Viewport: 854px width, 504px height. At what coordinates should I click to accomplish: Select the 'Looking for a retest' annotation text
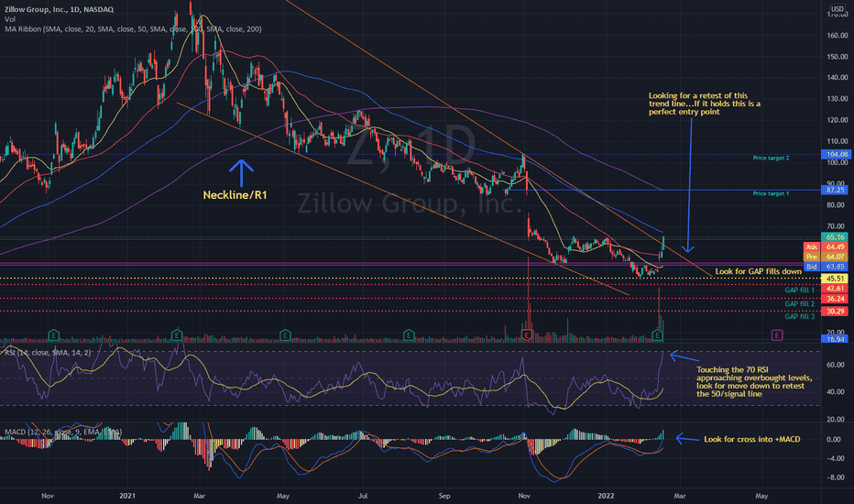point(705,104)
